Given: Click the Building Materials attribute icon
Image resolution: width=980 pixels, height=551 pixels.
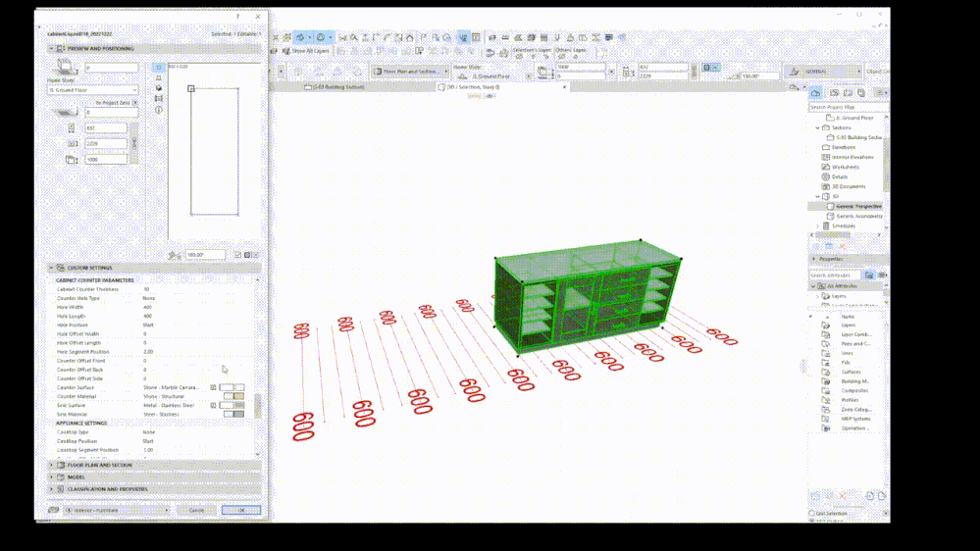Looking at the screenshot, I should (826, 381).
